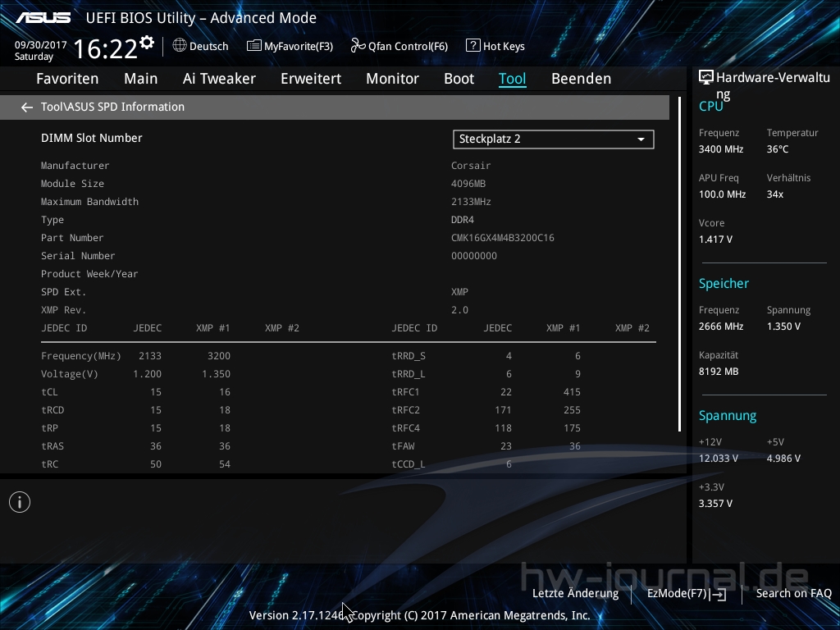Click the tFAW row label
This screenshot has height=630, width=840.
(403, 446)
